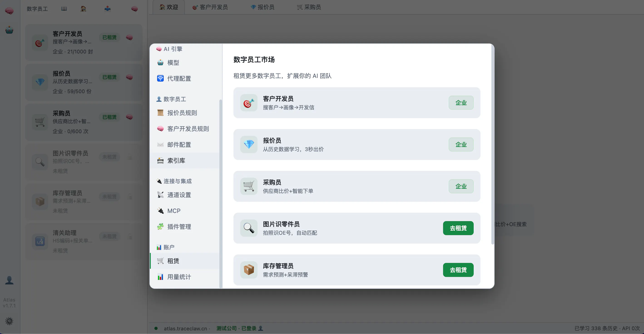Click brain icon on 客户开发员 sidebar card
644x334 pixels.
[129, 37]
